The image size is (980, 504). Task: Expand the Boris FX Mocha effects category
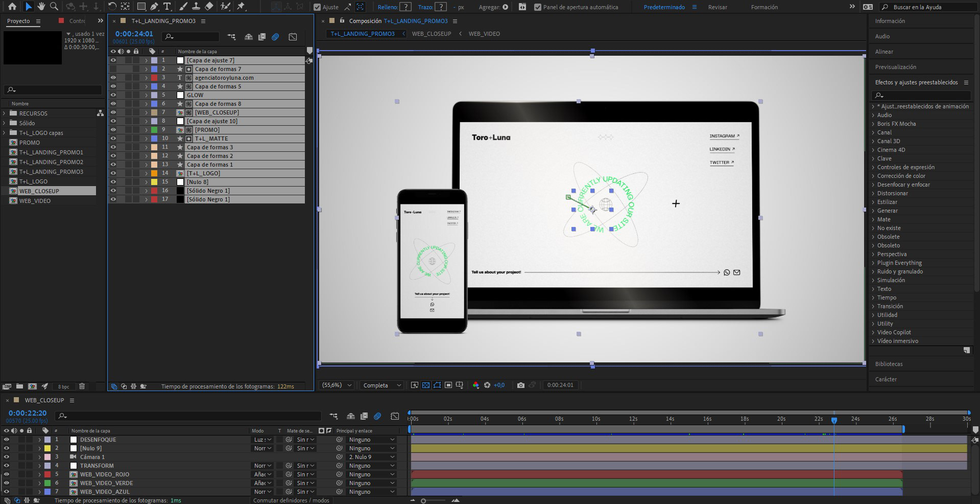[873, 124]
